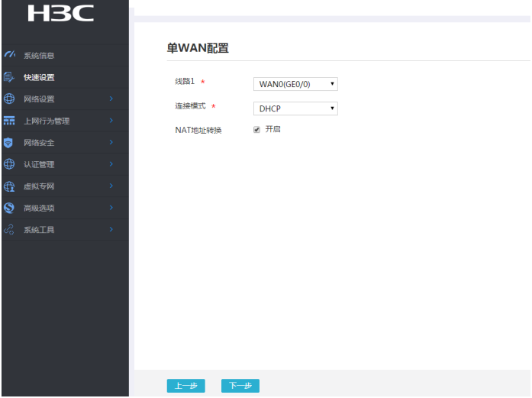This screenshot has width=532, height=398.
Task: Click the NAT地址转换 label
Action: [198, 130]
